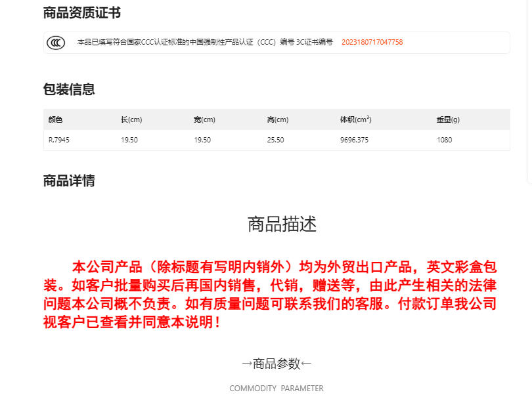Click the 商品描述 title

(282, 224)
